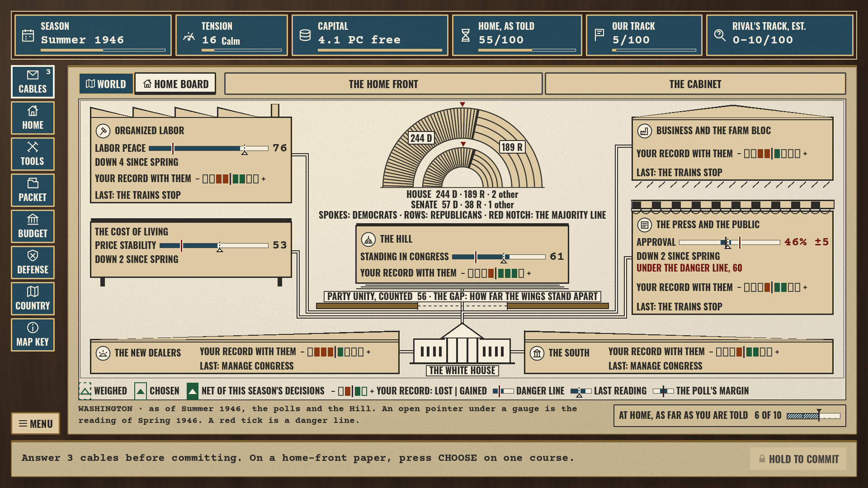This screenshot has height=488, width=868.
Task: Click 'UNDER THE DANGER LINE, 60' text
Action: (689, 268)
